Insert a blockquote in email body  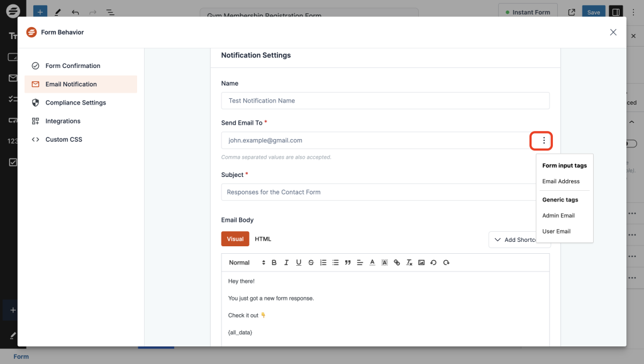pyautogui.click(x=348, y=263)
